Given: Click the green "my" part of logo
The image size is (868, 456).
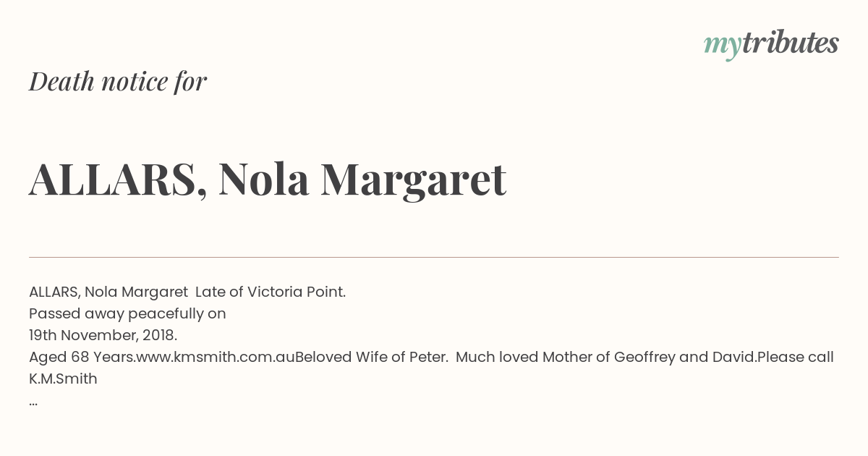Looking at the screenshot, I should point(723,46).
